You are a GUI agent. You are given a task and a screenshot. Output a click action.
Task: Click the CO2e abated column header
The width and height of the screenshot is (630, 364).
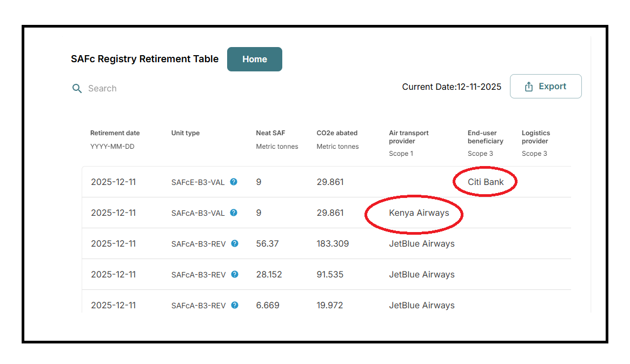(x=337, y=133)
